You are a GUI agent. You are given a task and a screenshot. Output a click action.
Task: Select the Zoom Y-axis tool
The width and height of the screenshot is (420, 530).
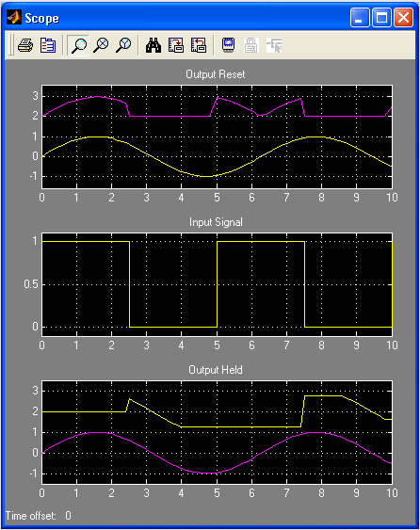pyautogui.click(x=123, y=45)
